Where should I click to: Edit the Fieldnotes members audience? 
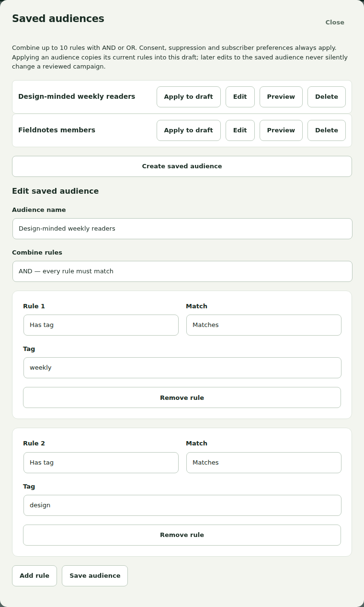[x=240, y=130]
